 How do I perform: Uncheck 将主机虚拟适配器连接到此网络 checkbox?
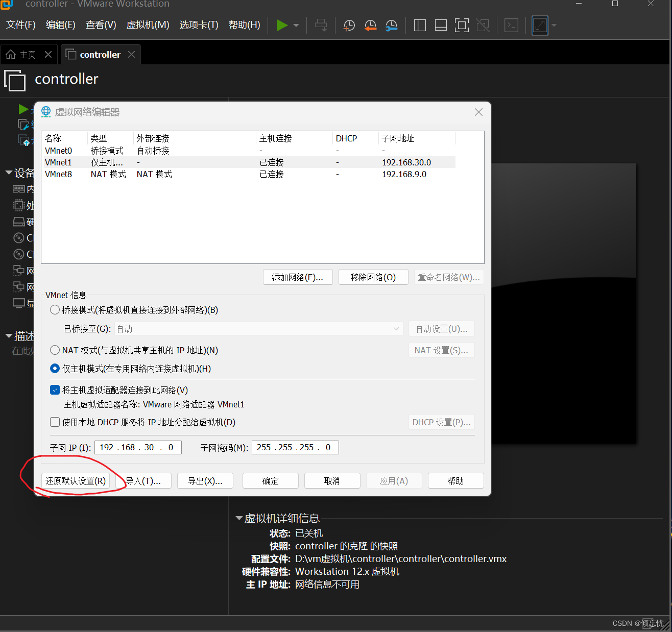55,390
